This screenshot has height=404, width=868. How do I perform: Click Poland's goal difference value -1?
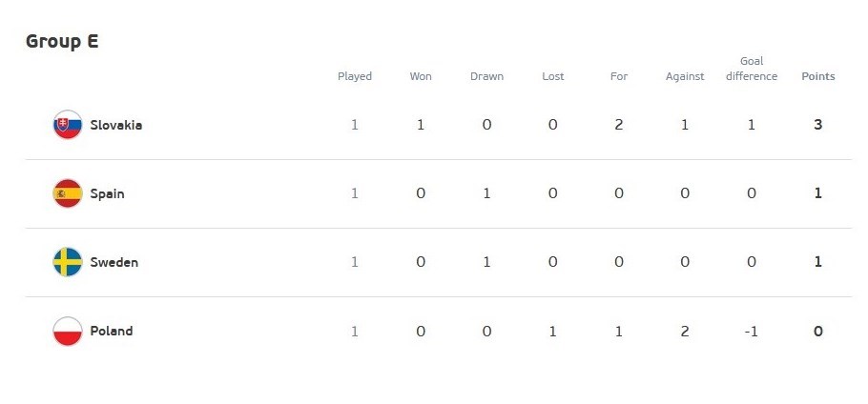pyautogui.click(x=752, y=332)
